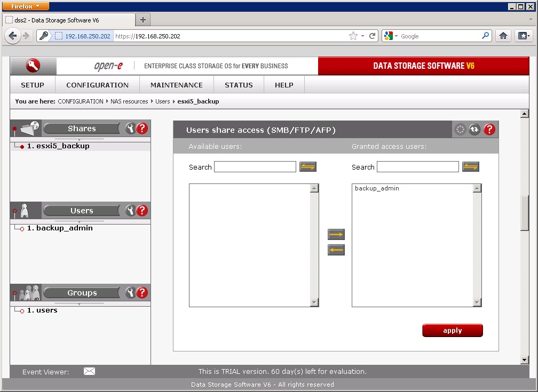The height and width of the screenshot is (392, 538).
Task: Click page scrollbar up arrow
Action: [524, 114]
